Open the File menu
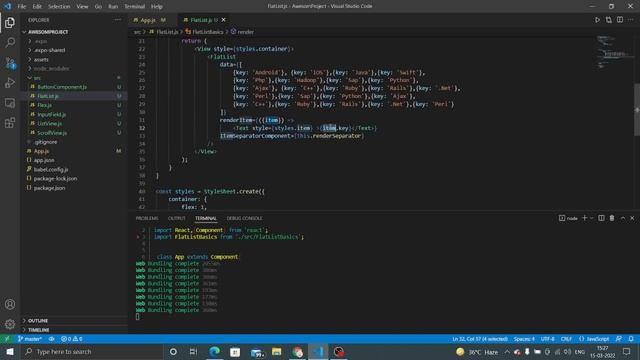Viewport: 640px width, 360px height. pyautogui.click(x=22, y=6)
